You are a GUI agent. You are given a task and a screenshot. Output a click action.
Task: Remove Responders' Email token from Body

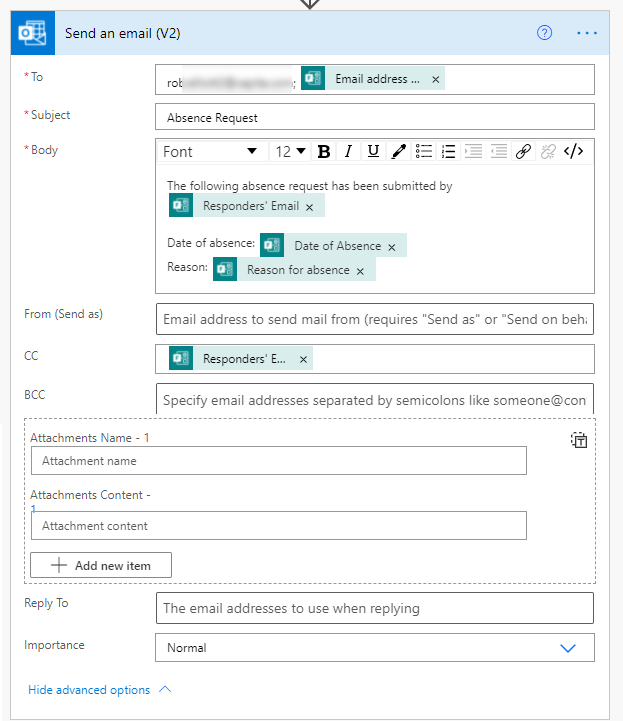pos(309,207)
